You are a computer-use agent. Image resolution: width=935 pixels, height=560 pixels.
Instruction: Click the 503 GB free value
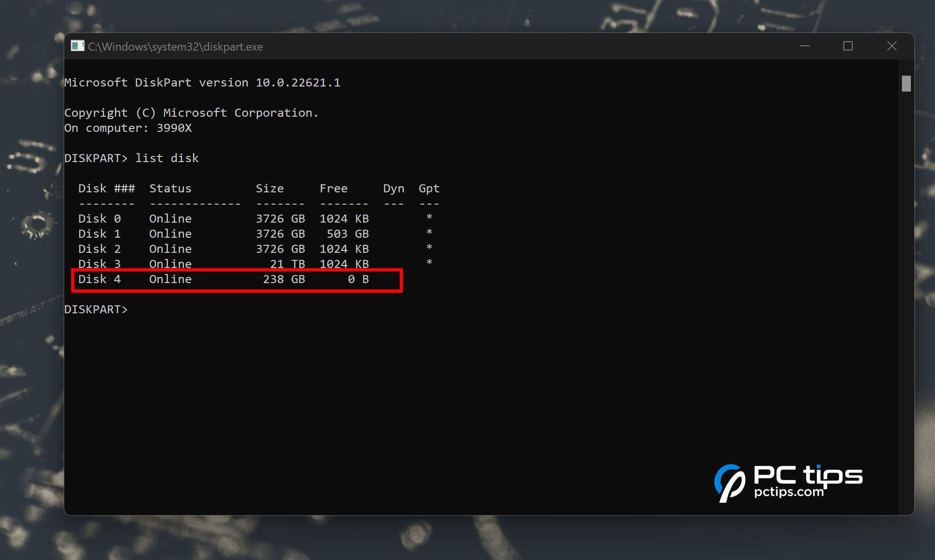point(347,234)
